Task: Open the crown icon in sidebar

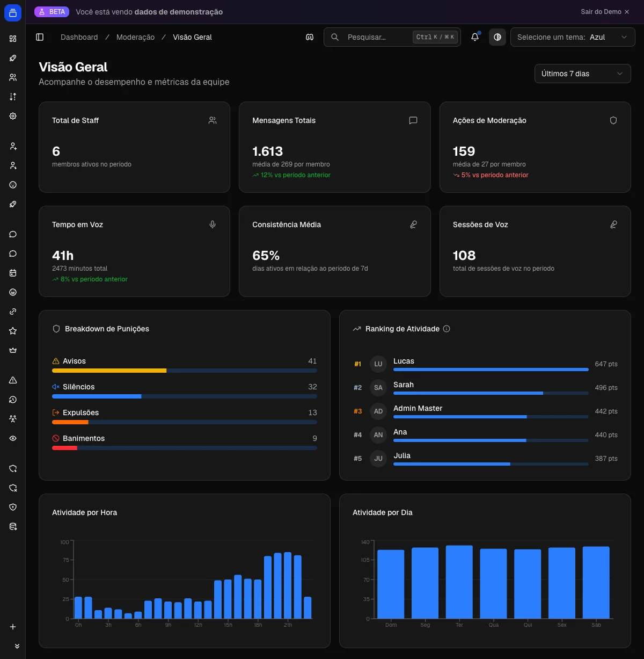Action: (13, 350)
